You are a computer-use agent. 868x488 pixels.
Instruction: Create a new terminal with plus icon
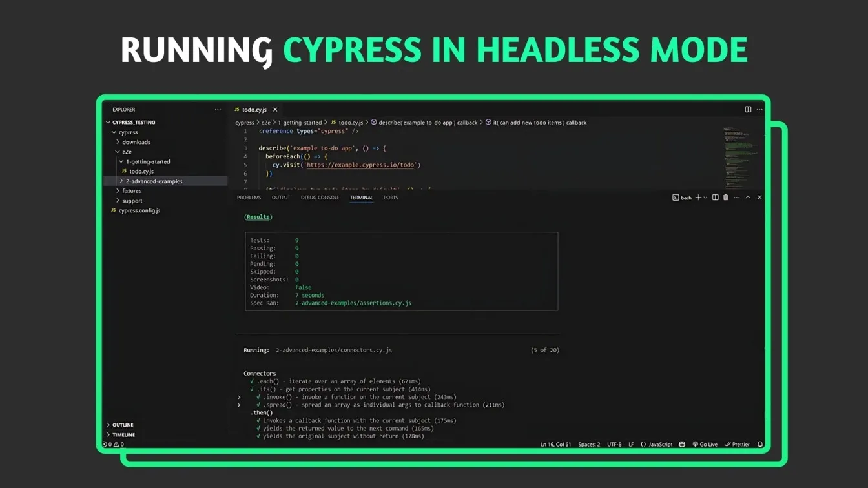[698, 198]
